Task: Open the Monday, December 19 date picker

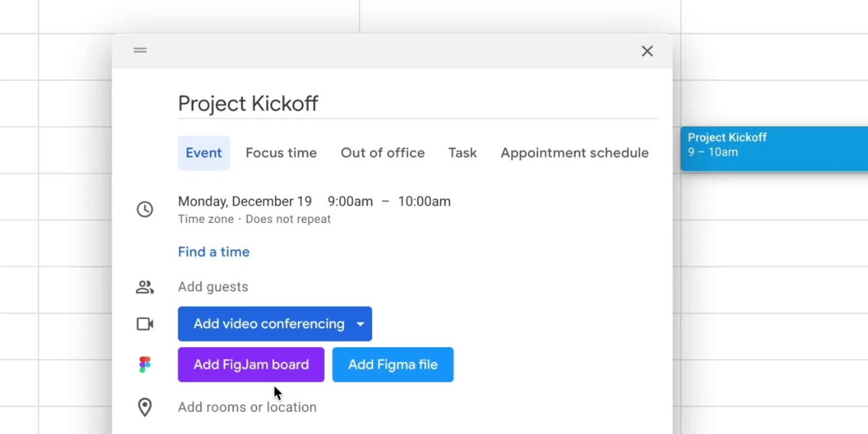Action: (x=244, y=202)
